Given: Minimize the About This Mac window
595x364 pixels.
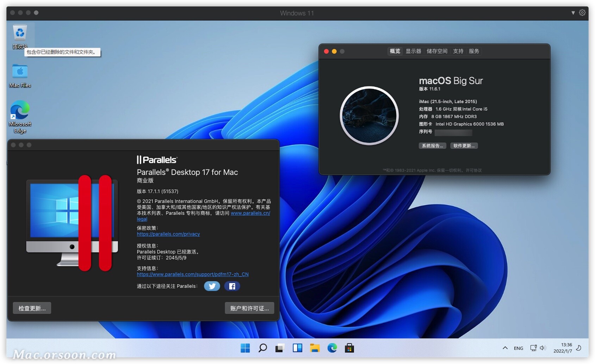Looking at the screenshot, I should pyautogui.click(x=334, y=51).
